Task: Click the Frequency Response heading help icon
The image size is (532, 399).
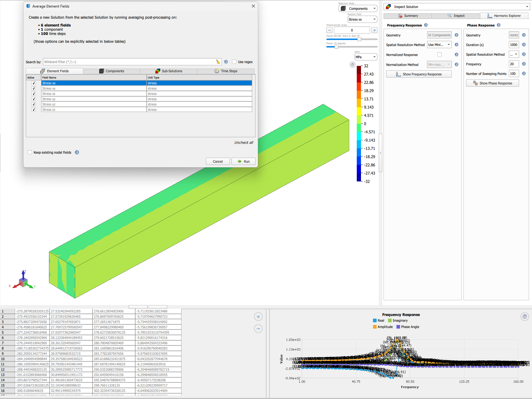Action: pyautogui.click(x=426, y=25)
